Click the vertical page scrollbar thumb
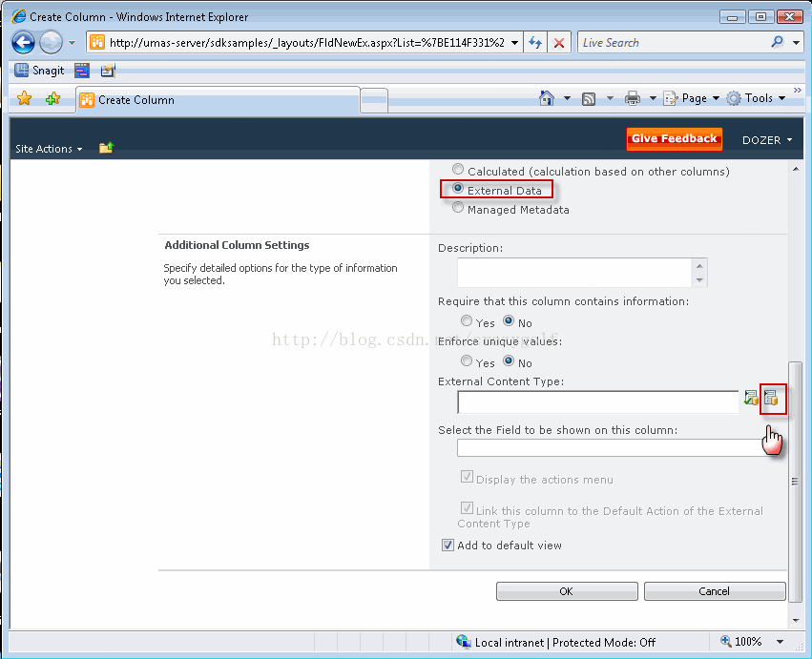Screen dimensions: 812x659 796,482
